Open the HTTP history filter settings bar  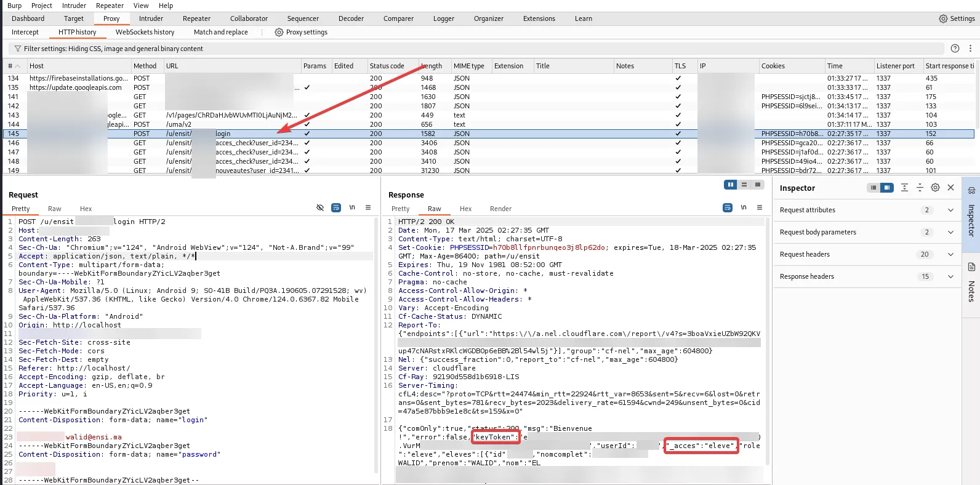(111, 49)
